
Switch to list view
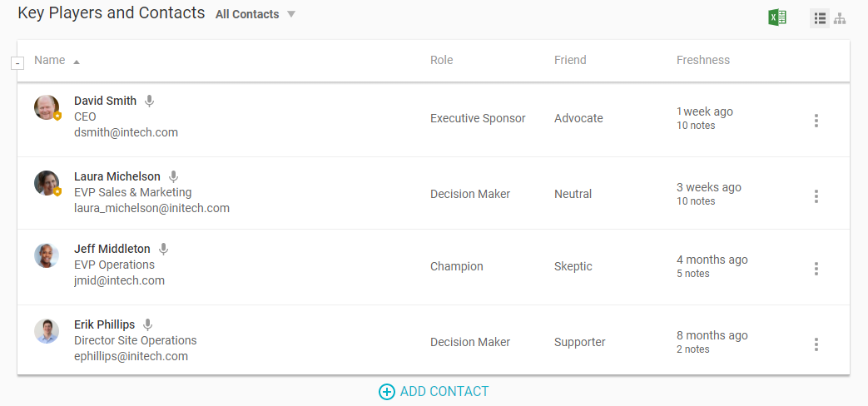point(820,18)
